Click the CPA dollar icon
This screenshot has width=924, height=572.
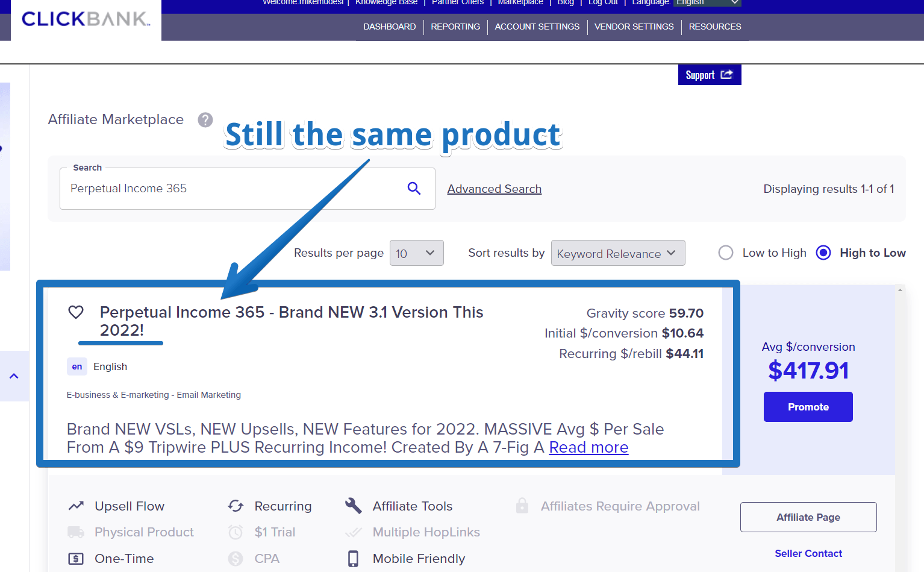click(236, 559)
